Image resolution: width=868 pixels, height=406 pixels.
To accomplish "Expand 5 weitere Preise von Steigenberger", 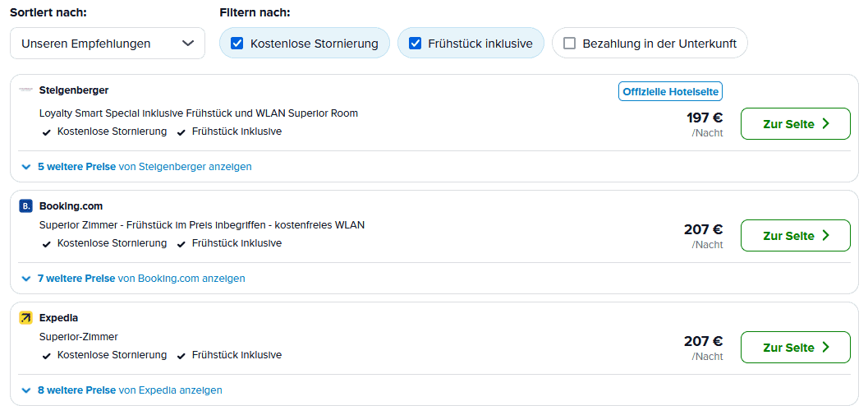I will (145, 167).
